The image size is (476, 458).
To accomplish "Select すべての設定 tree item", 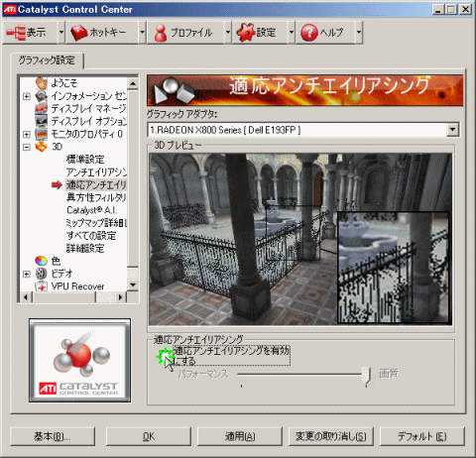I will pyautogui.click(x=91, y=236).
